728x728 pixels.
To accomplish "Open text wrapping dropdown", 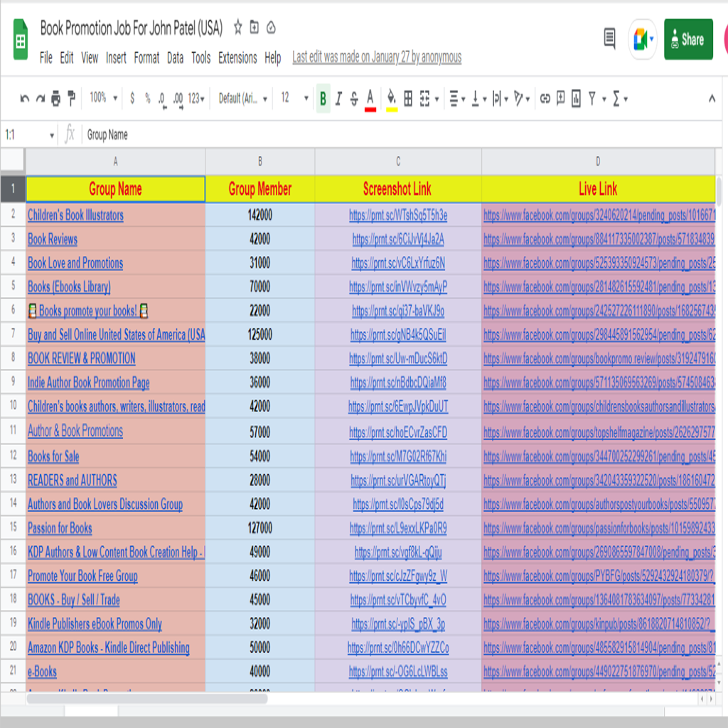I will tap(500, 98).
